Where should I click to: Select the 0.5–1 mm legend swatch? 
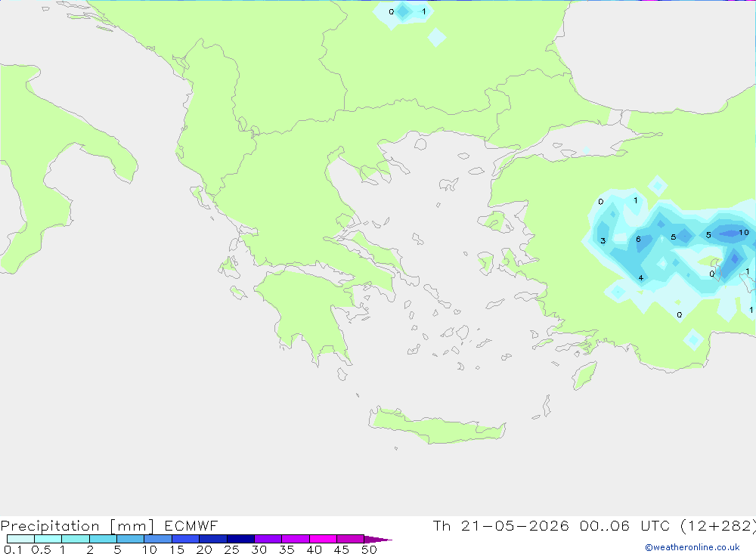coord(48,539)
